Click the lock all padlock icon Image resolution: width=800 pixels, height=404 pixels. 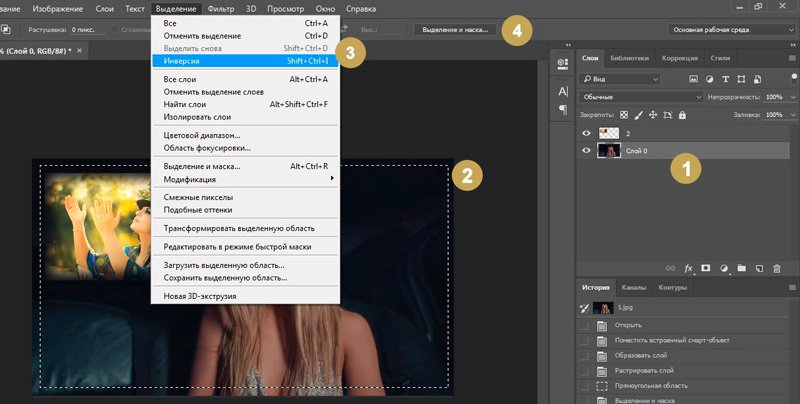click(x=682, y=115)
